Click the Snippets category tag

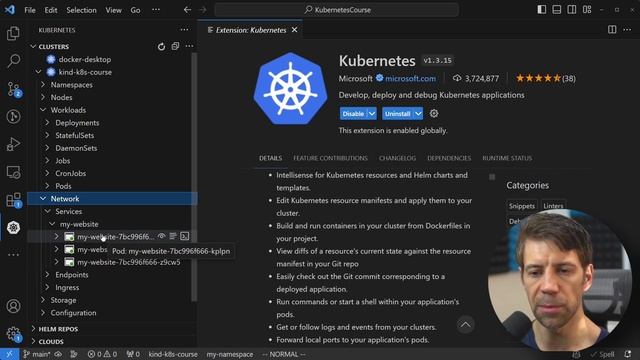(522, 206)
